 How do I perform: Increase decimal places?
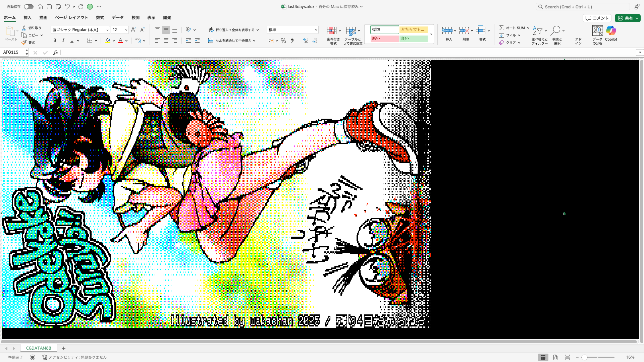pos(306,41)
